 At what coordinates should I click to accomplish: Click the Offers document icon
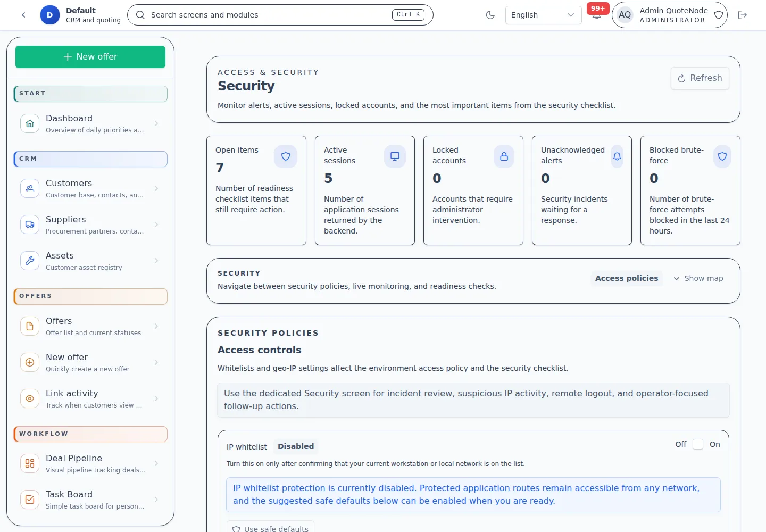click(x=30, y=326)
